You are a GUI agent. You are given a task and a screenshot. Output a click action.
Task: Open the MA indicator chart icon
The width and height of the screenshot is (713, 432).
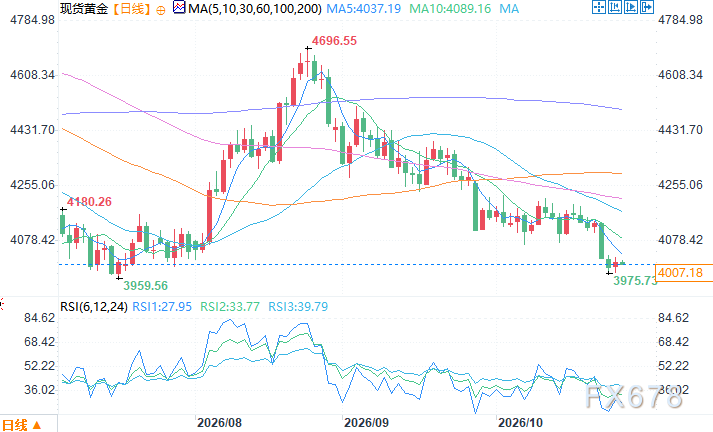pyautogui.click(x=179, y=7)
